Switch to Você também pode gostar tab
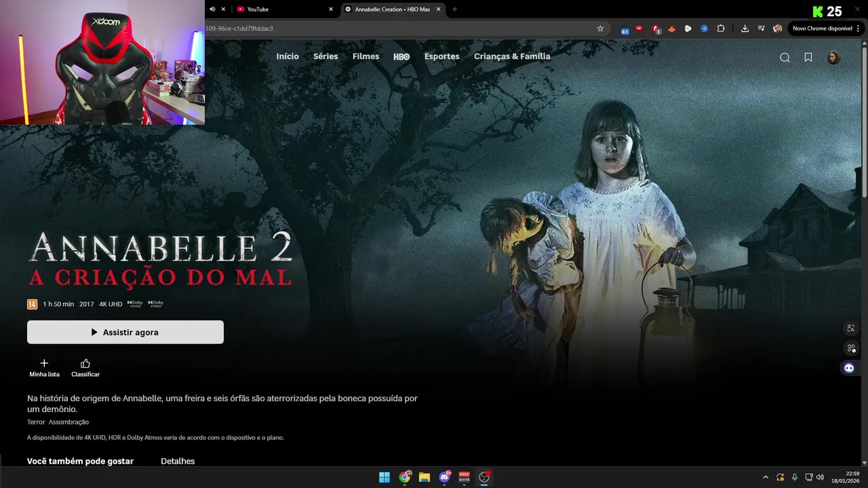The height and width of the screenshot is (488, 868). (x=80, y=461)
